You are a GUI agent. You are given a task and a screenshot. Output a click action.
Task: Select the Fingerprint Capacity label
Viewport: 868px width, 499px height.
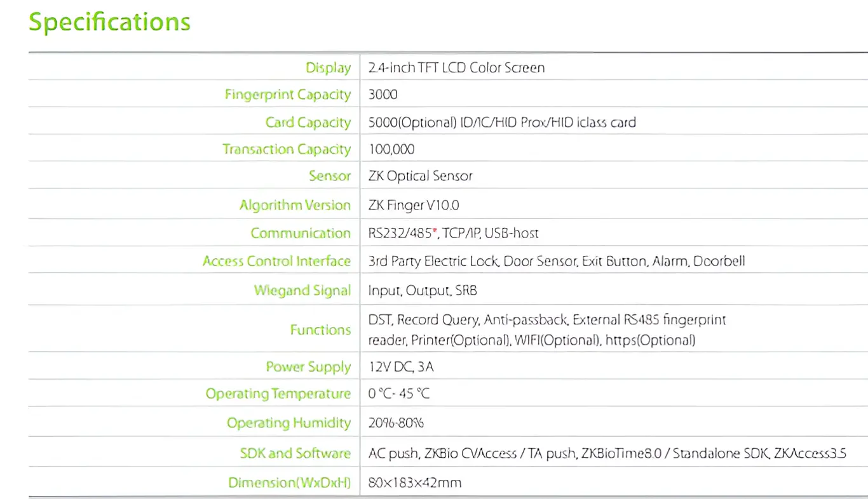(287, 95)
